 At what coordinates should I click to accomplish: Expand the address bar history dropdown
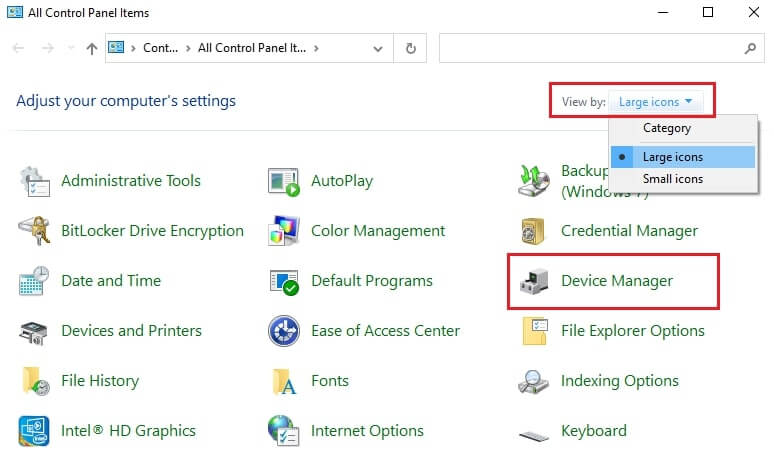(x=378, y=48)
